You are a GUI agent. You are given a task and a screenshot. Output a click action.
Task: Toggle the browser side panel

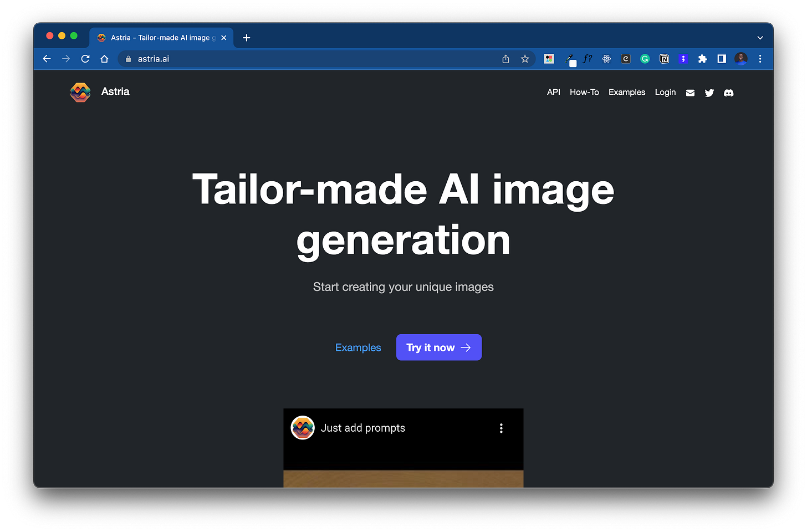coord(722,59)
